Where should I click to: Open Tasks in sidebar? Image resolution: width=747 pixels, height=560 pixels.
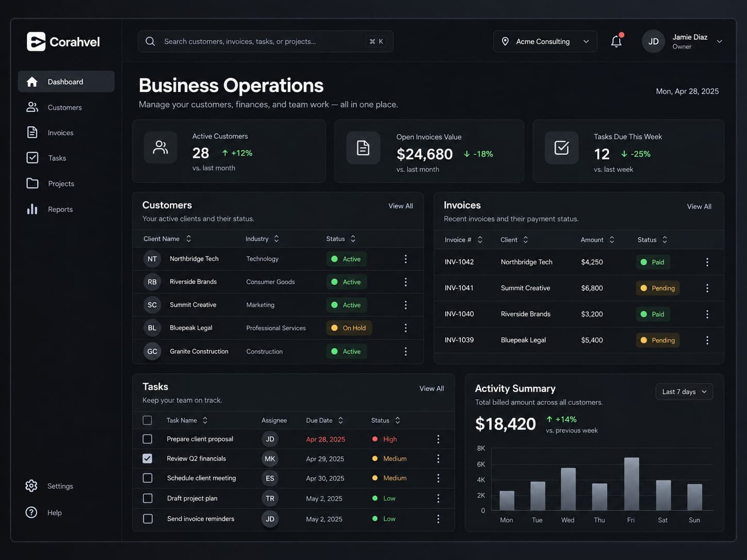66,158
